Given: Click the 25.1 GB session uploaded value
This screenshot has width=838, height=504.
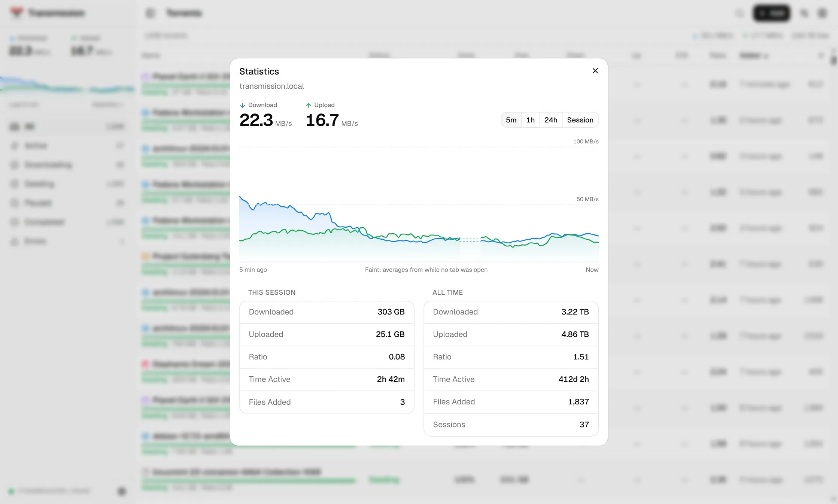Looking at the screenshot, I should coord(390,334).
